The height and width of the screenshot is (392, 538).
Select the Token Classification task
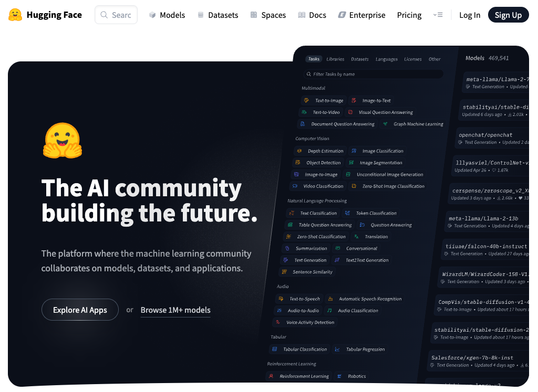point(370,213)
